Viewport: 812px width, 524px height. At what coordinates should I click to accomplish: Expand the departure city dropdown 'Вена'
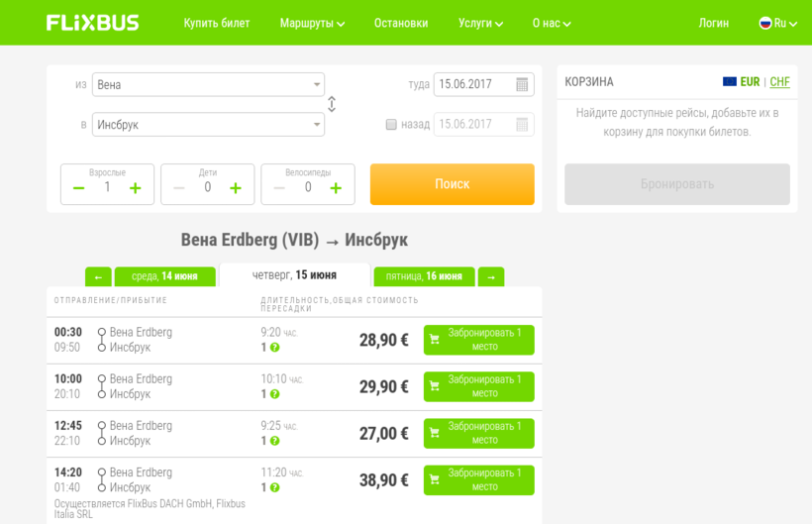pyautogui.click(x=208, y=85)
